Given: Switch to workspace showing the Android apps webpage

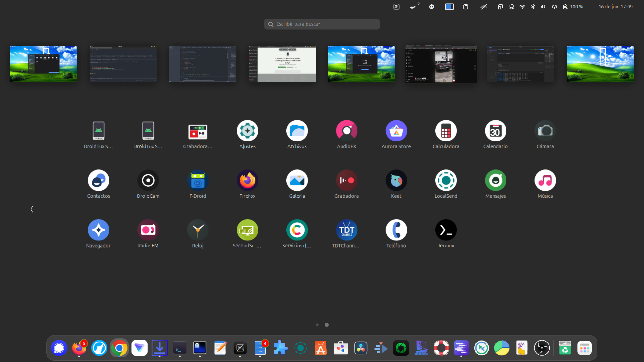Looking at the screenshot, I should pos(282,64).
